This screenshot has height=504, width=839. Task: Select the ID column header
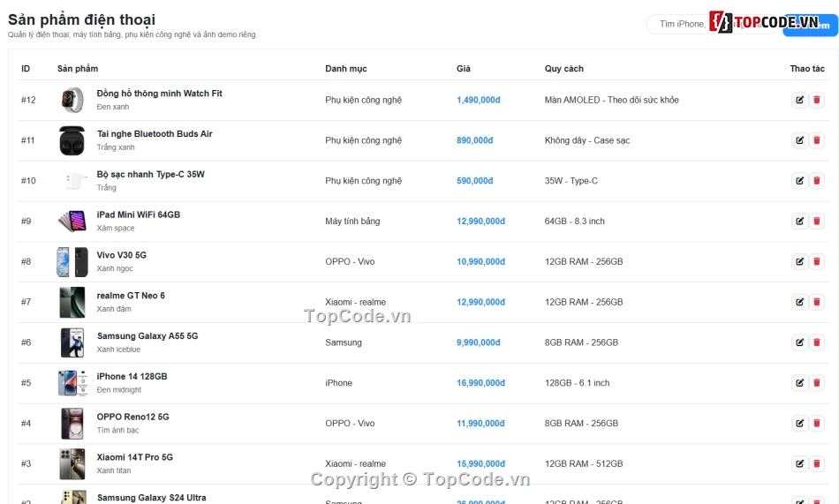tap(26, 69)
